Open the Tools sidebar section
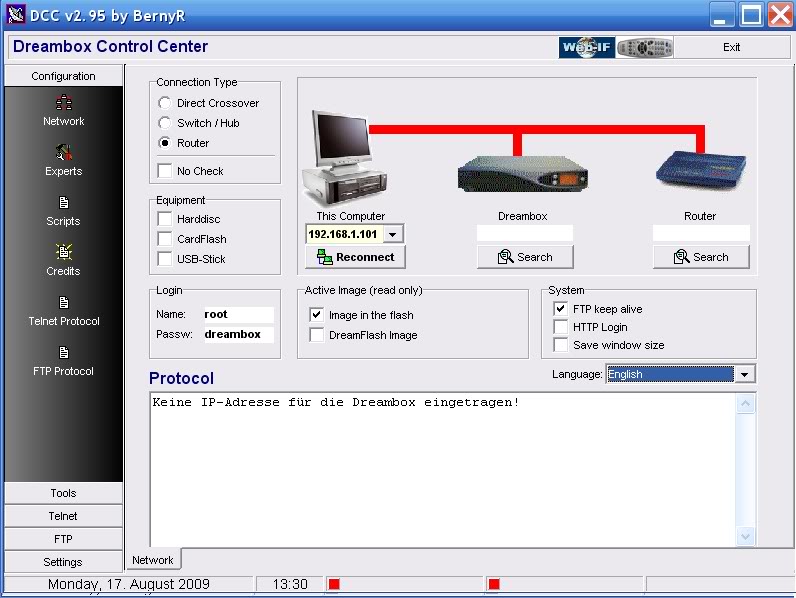 [63, 493]
